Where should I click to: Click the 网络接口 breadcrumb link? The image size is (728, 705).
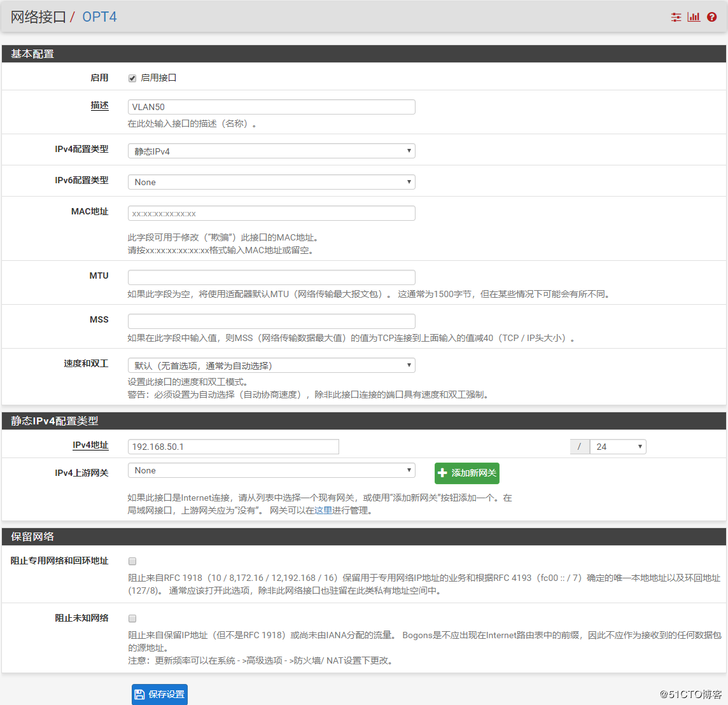(x=38, y=17)
